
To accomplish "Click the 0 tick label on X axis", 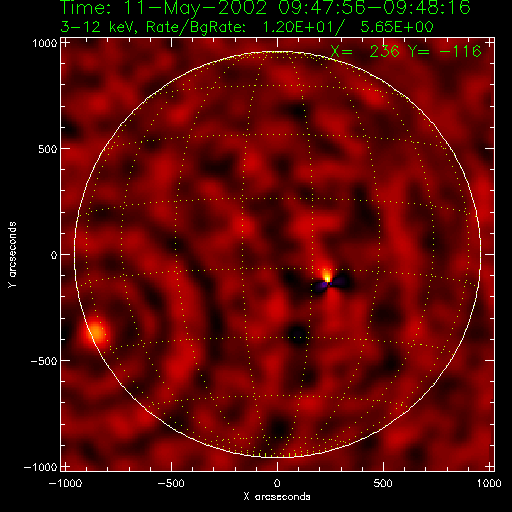I will click(277, 483).
